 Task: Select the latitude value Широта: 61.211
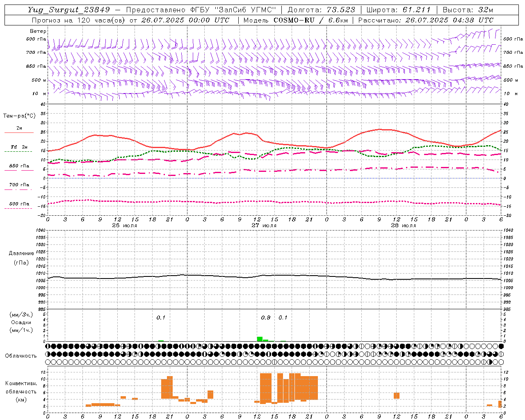coord(398,10)
